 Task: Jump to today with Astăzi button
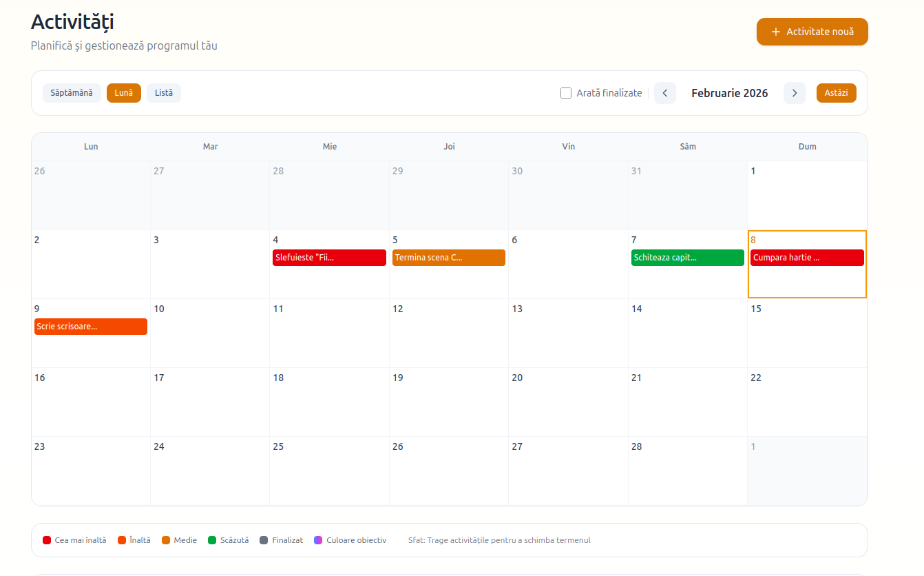click(837, 93)
